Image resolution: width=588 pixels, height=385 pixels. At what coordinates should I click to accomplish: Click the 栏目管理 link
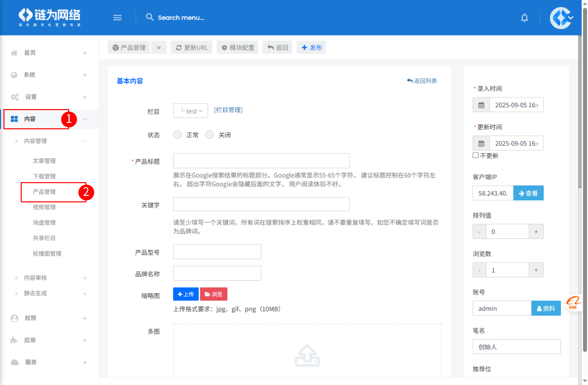228,110
